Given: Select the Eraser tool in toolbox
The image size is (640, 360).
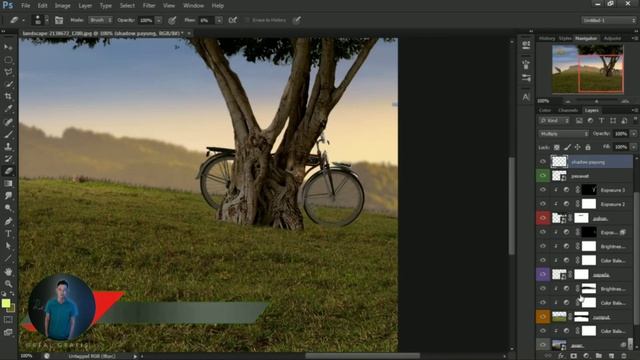Looking at the screenshot, I should [8, 171].
